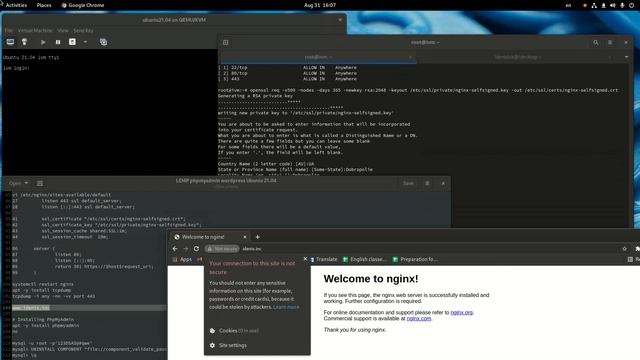Click the manage VM snapshots icon
The height and width of the screenshot is (360, 640).
(103, 42)
